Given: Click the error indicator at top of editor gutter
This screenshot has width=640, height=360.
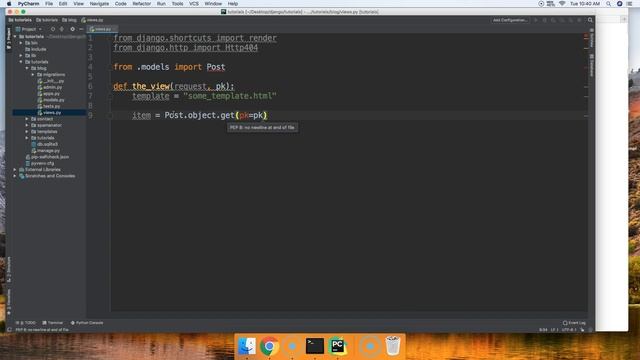Looking at the screenshot, I should [586, 36].
